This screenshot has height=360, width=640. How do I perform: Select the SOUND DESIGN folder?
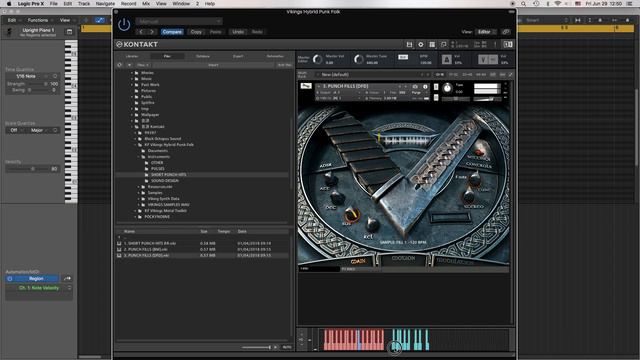165,180
